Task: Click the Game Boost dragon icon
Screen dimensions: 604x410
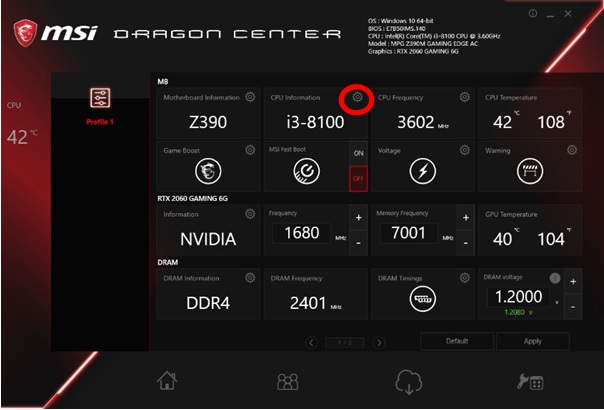Action: pyautogui.click(x=208, y=171)
